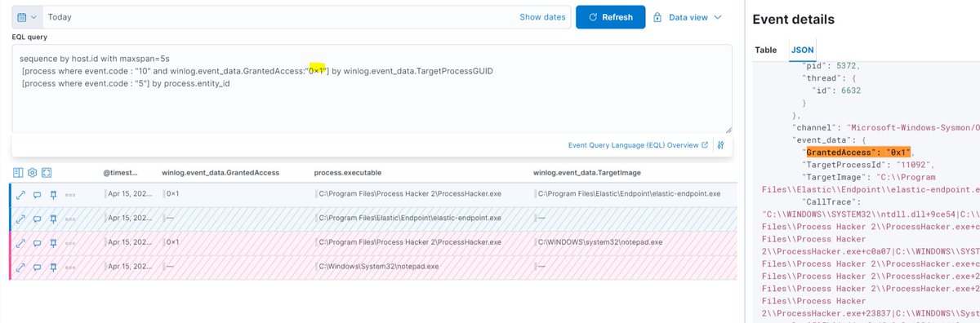The height and width of the screenshot is (323, 980).
Task: Click the C:\Windows\System32\notepad.exe executable cell
Action: click(379, 266)
